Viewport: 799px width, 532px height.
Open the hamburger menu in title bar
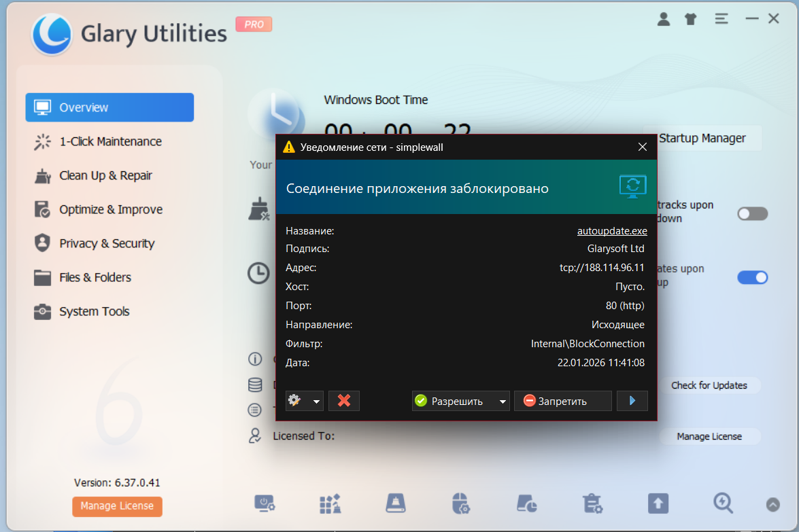[x=721, y=19]
